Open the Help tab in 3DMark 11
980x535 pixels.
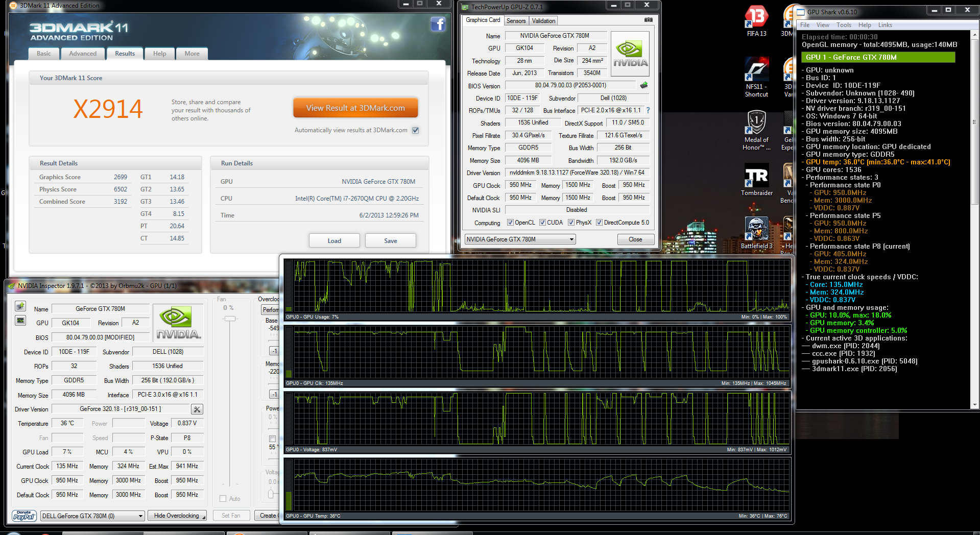coord(160,54)
